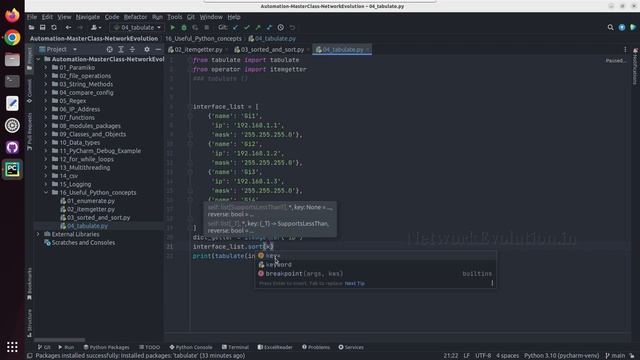This screenshot has height=360, width=640.
Task: Open the Python Packages tool window
Action: click(106, 347)
